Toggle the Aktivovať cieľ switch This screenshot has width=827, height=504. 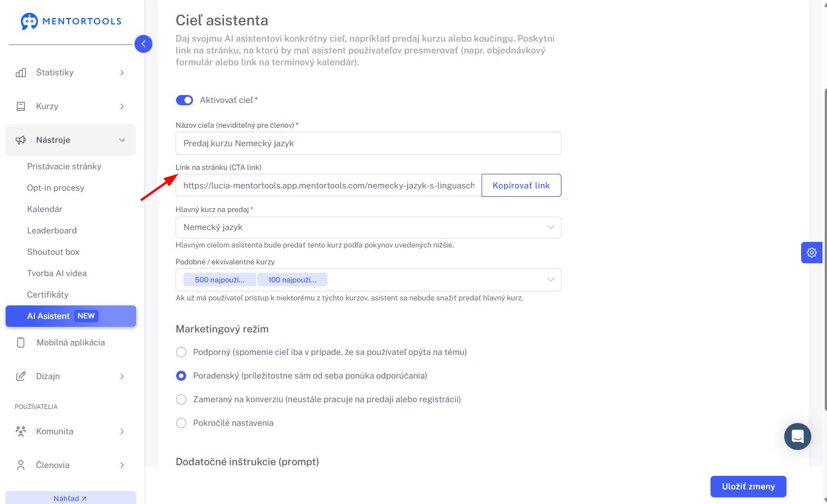(185, 100)
